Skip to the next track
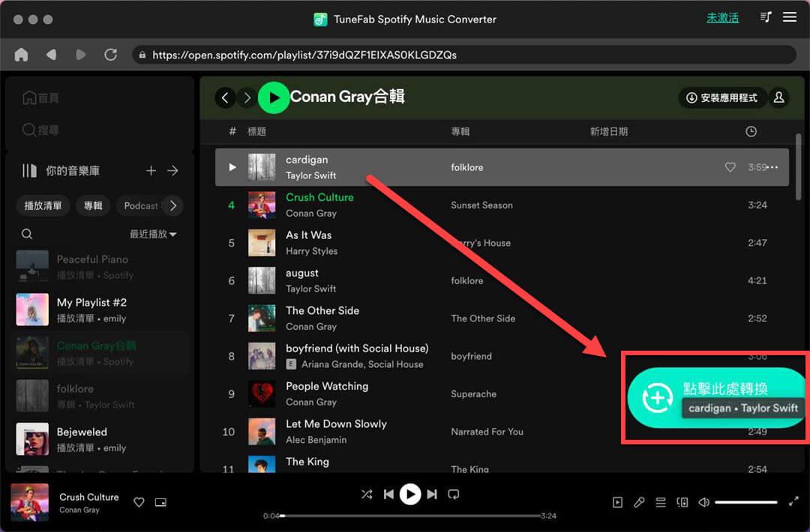The height and width of the screenshot is (532, 810). pos(432,495)
